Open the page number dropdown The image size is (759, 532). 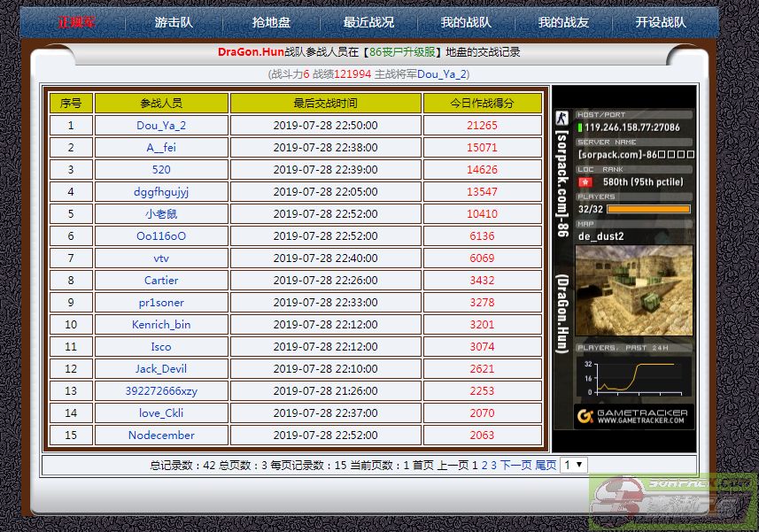pyautogui.click(x=573, y=465)
